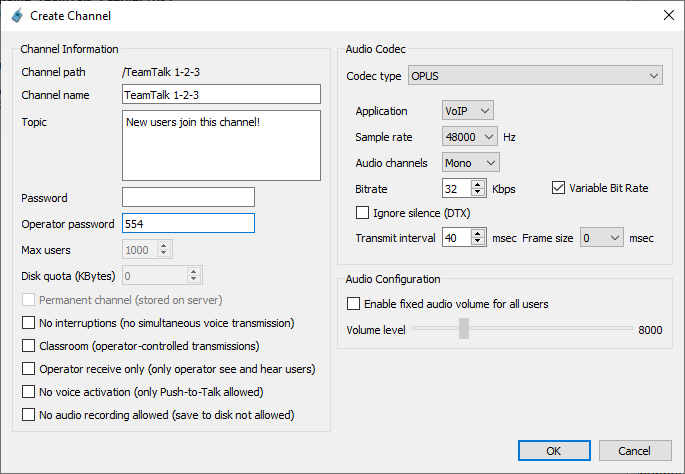Focus the Password input field
Screen dimensions: 685x474
pos(188,197)
